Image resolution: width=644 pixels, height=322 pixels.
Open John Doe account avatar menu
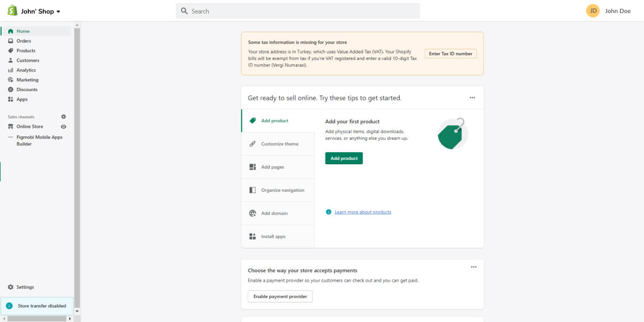point(593,11)
